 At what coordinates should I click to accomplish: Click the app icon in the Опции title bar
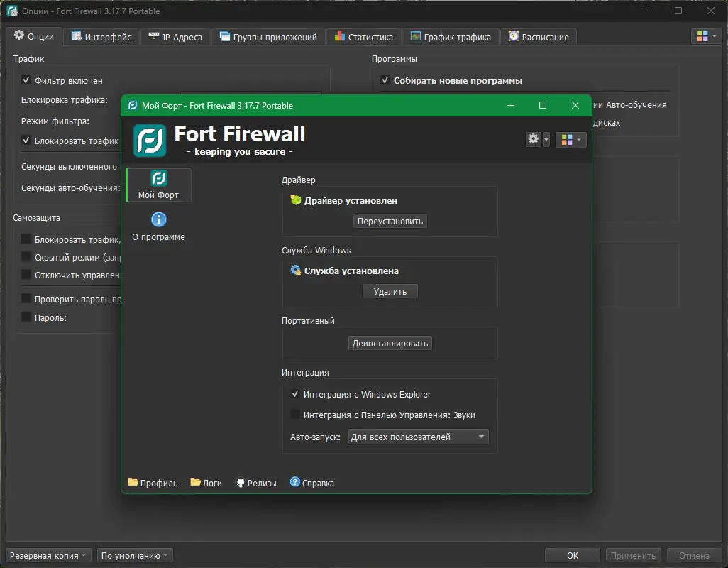coord(13,11)
